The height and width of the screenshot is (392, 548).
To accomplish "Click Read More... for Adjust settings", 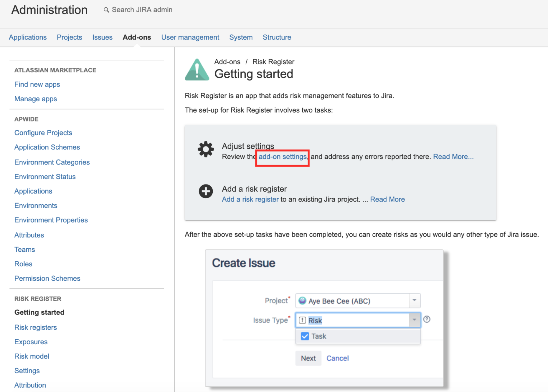I will point(453,157).
